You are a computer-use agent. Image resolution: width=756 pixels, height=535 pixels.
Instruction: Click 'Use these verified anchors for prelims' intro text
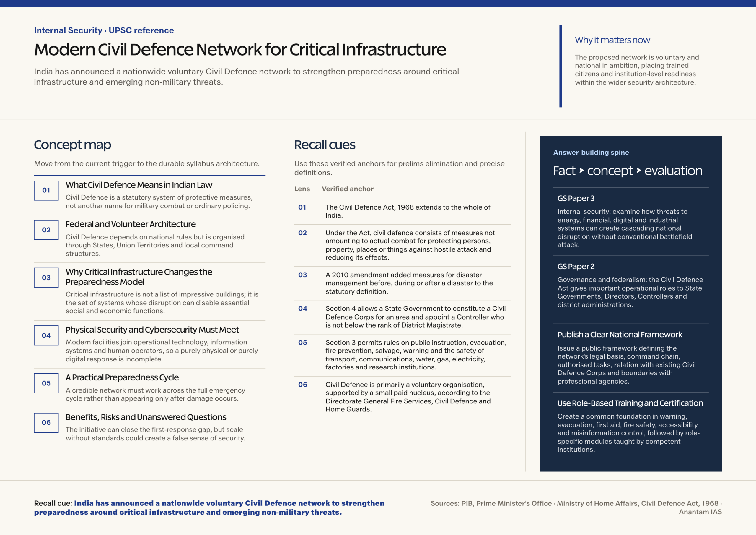(x=399, y=168)
